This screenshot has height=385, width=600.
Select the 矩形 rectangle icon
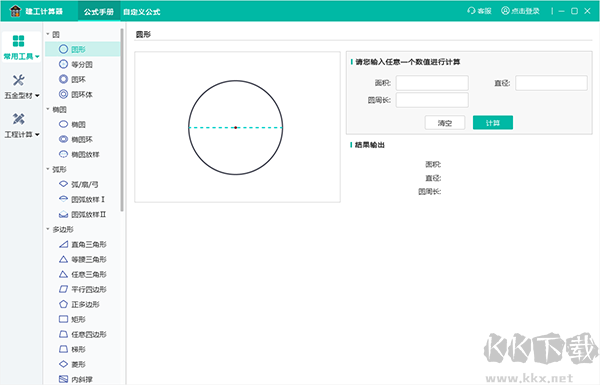click(x=64, y=319)
